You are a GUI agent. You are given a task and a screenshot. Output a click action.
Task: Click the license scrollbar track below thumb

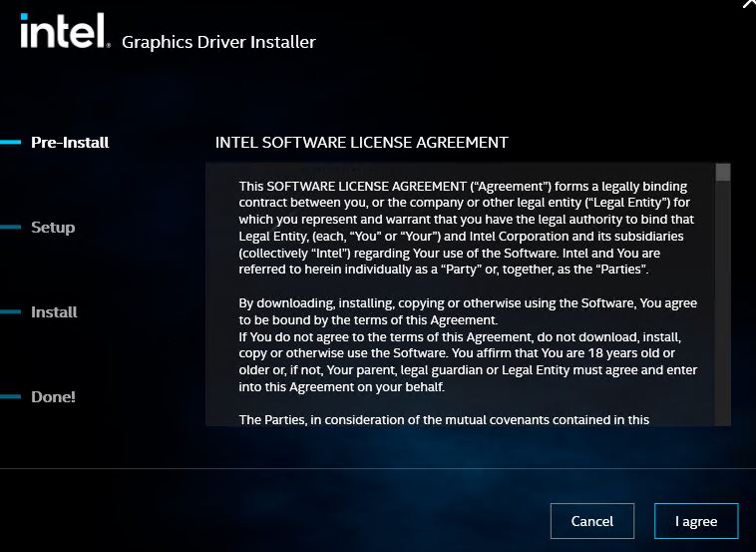(723, 304)
